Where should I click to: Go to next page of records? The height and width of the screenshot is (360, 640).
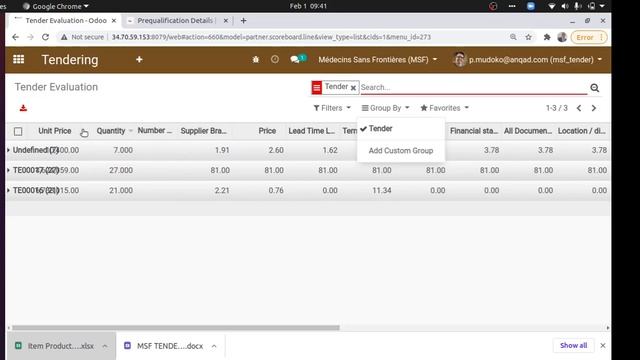point(594,108)
